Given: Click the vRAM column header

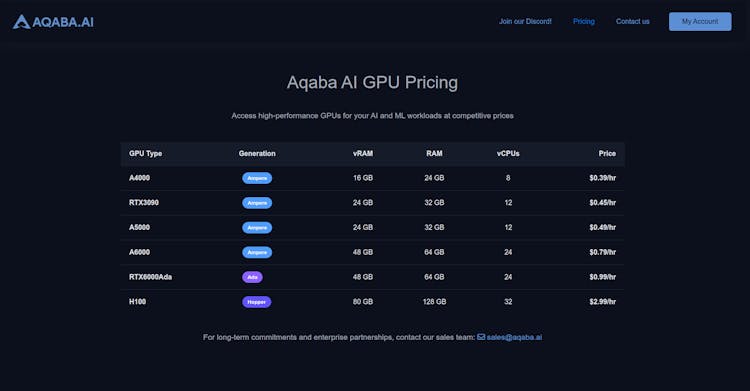Looking at the screenshot, I should pyautogui.click(x=363, y=154).
